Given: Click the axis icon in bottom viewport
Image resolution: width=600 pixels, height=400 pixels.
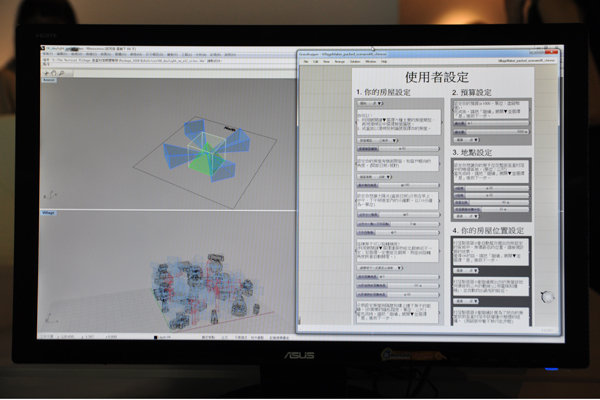Looking at the screenshot, I should click(47, 318).
